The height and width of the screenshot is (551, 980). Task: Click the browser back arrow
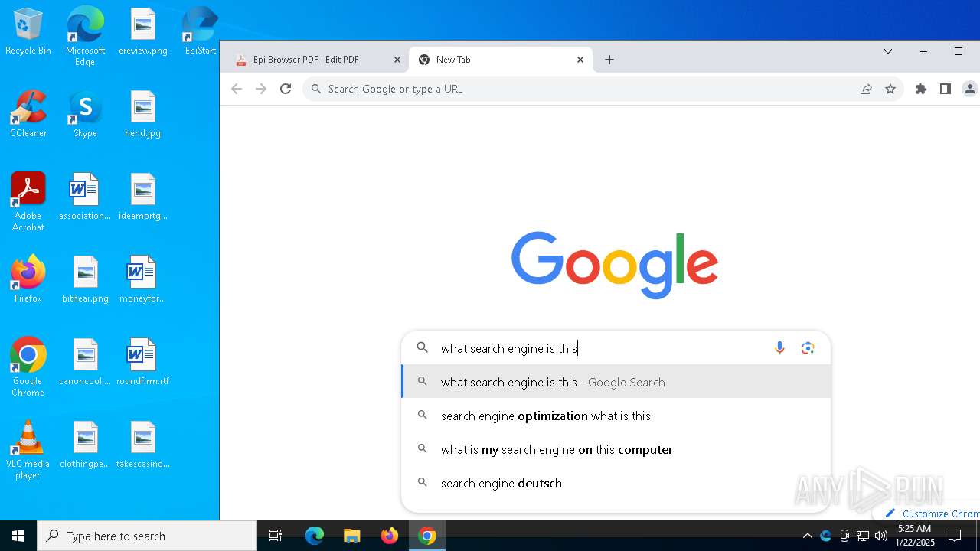(237, 89)
